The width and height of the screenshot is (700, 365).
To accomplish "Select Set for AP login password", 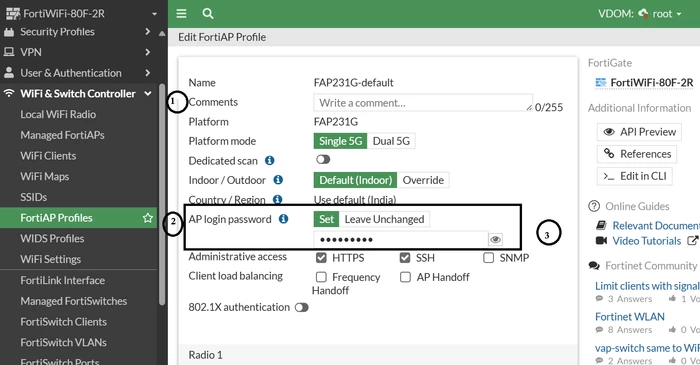I will (x=326, y=219).
